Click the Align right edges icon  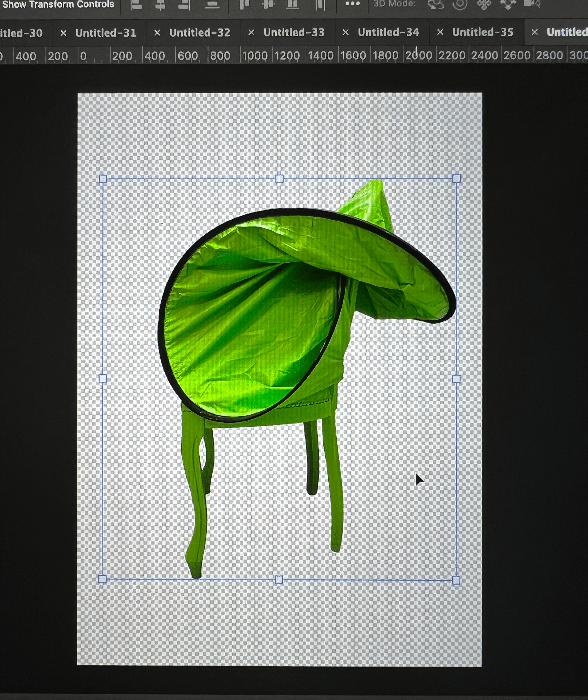coord(184,5)
